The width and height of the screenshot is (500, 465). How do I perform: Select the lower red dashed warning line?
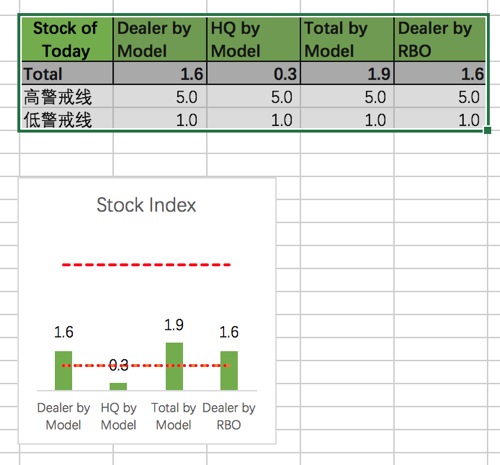[146, 366]
